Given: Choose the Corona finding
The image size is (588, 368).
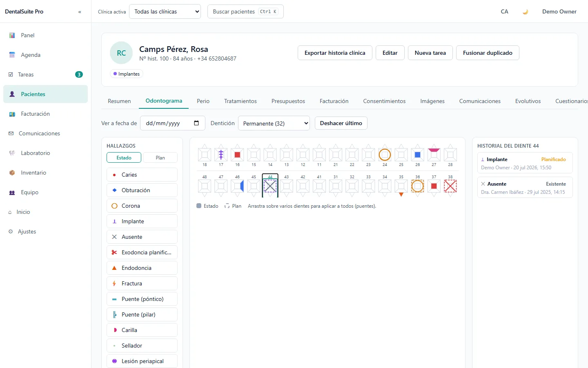Looking at the screenshot, I should coord(142,206).
